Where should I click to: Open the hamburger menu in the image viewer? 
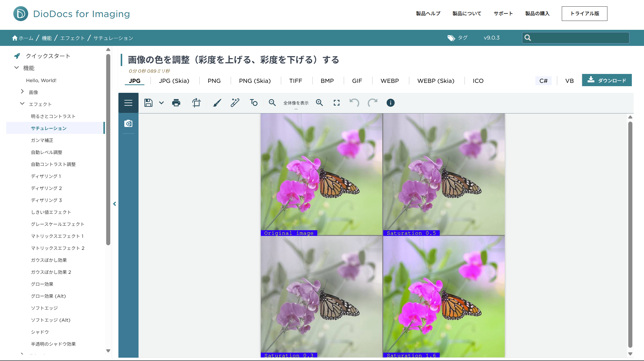(128, 103)
